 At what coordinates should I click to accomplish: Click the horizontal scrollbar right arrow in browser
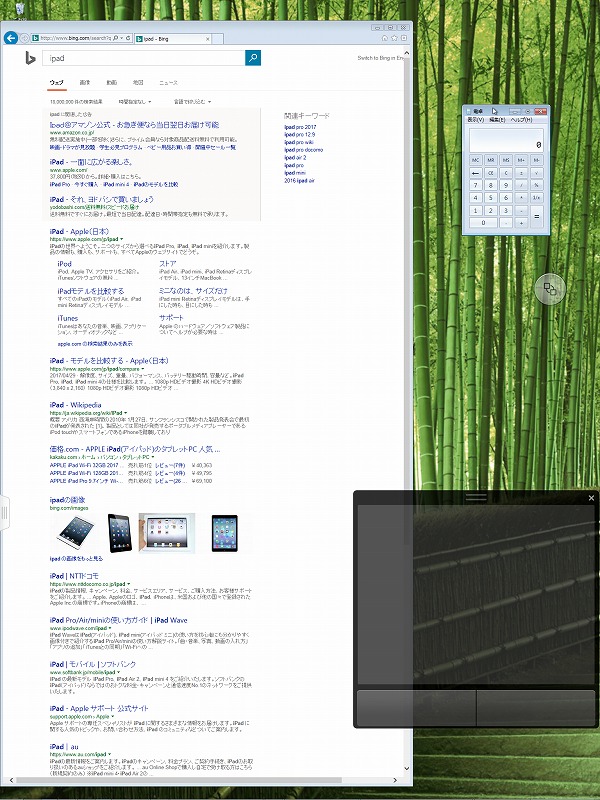(395, 780)
